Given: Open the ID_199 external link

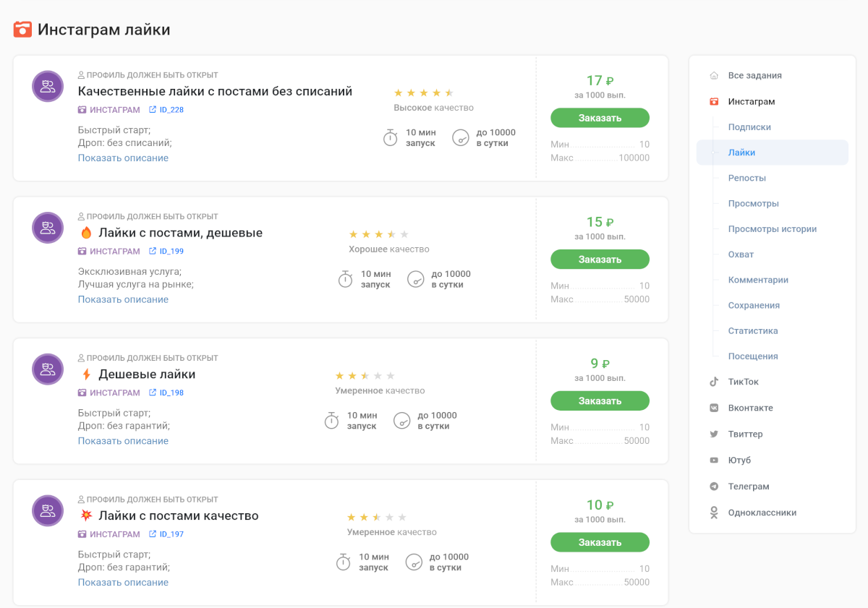Looking at the screenshot, I should (166, 252).
